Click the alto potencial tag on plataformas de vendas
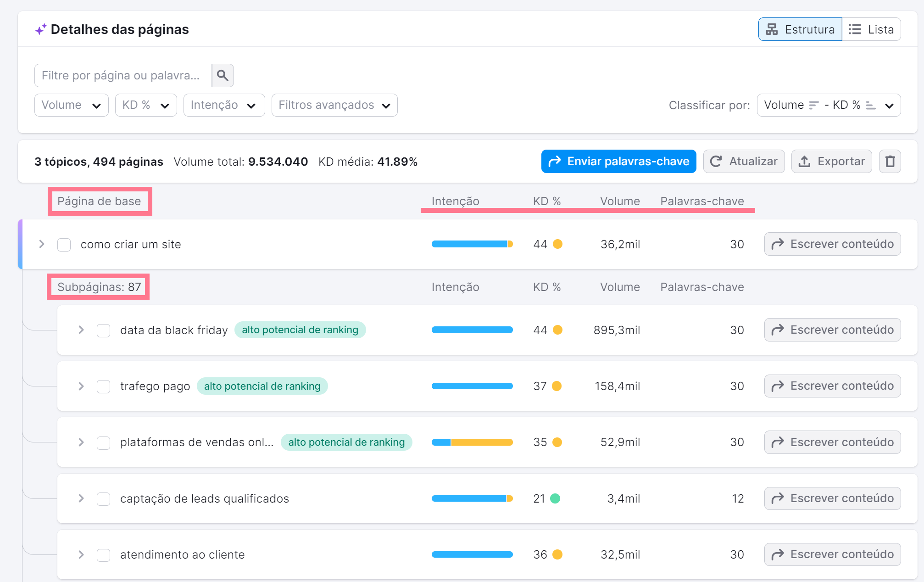 click(x=346, y=442)
